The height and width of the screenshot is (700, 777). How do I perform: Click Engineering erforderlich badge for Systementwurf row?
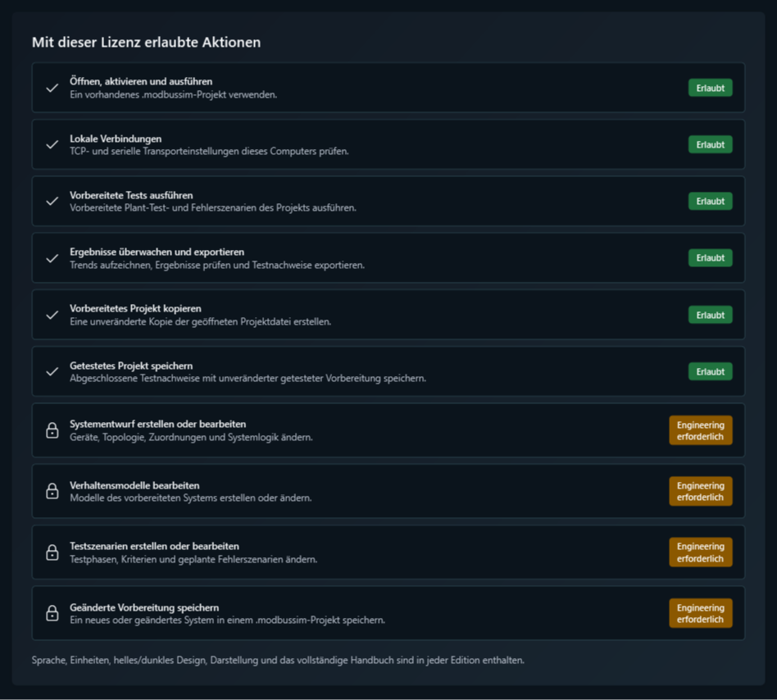701,430
